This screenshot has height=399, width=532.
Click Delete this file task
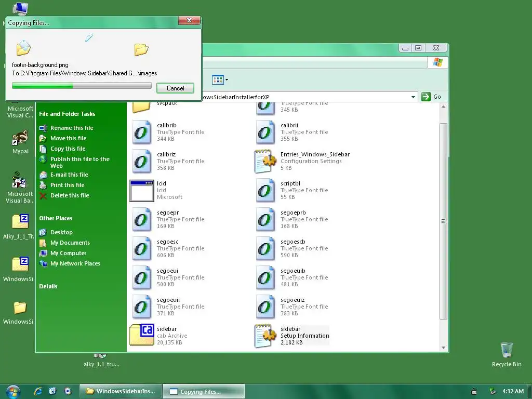[x=70, y=195]
